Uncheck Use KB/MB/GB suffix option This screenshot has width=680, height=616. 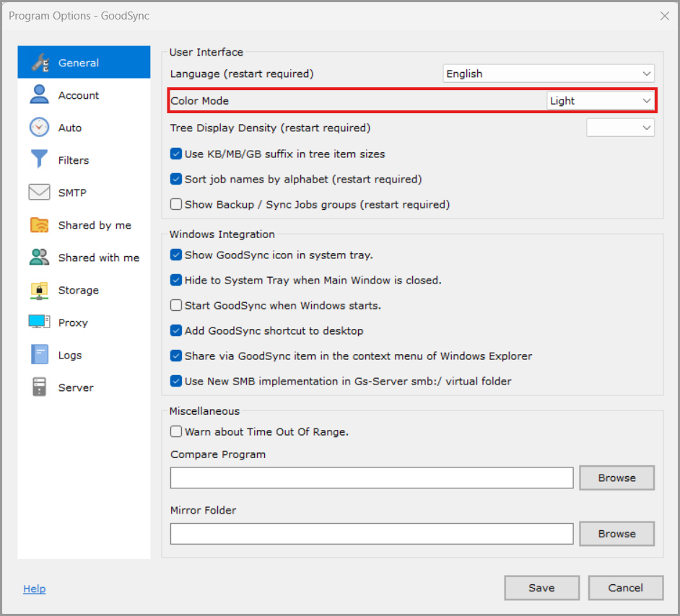pos(175,154)
